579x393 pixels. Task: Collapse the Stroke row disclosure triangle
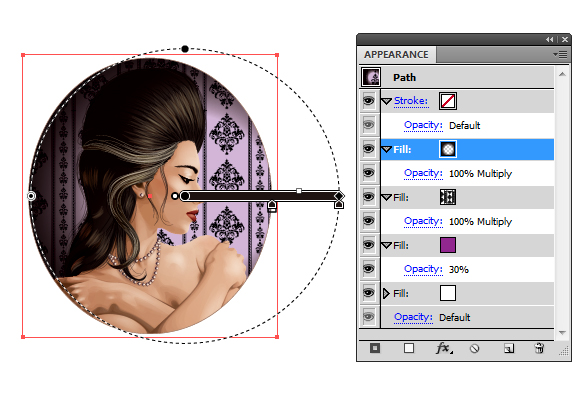point(386,101)
